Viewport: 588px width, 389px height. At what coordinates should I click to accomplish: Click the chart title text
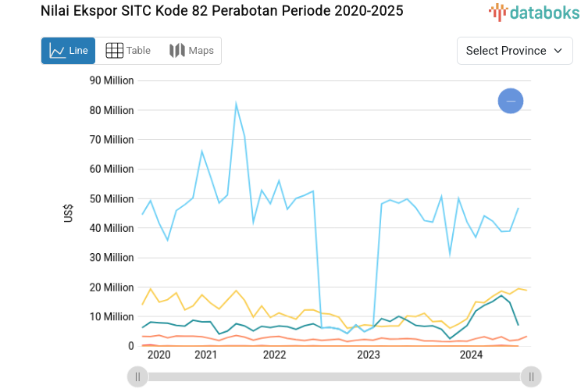tap(222, 12)
